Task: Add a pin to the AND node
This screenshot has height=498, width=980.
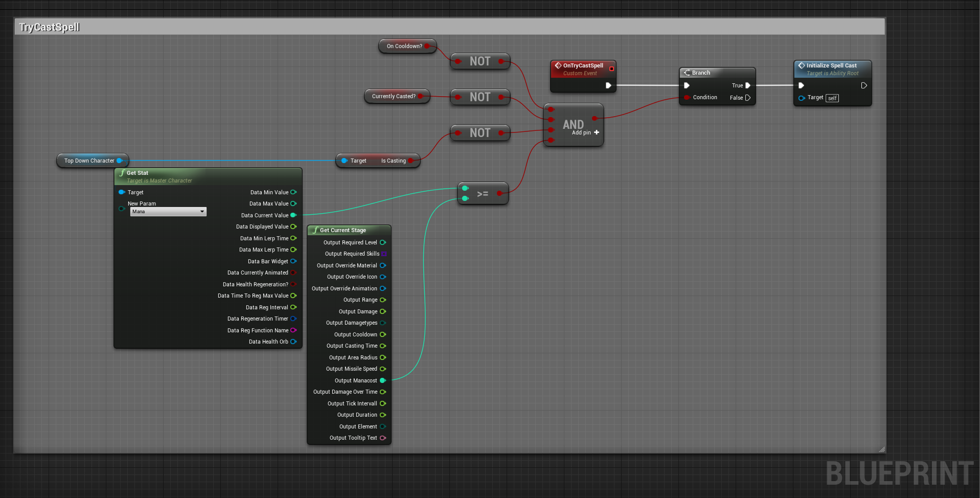Action: 596,132
